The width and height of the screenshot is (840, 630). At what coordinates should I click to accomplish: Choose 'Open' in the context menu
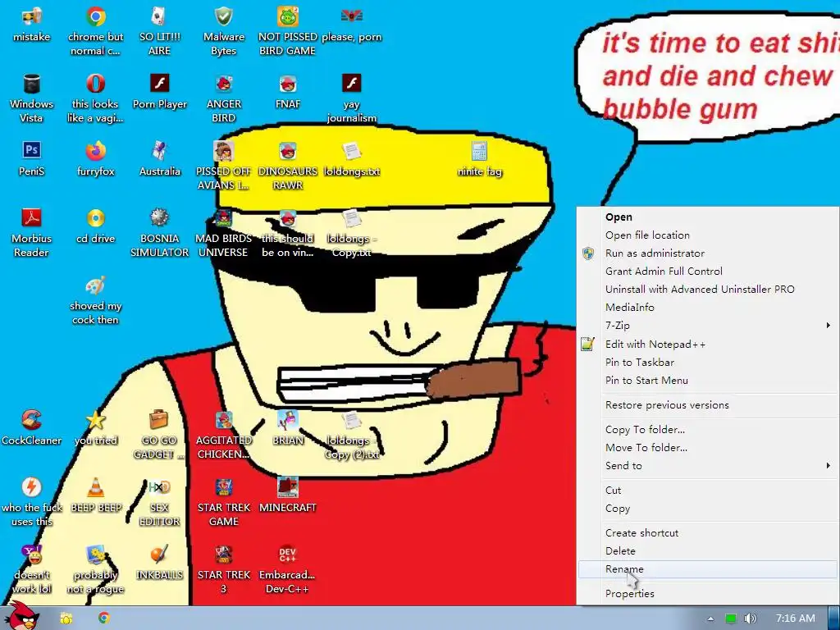click(x=708, y=217)
